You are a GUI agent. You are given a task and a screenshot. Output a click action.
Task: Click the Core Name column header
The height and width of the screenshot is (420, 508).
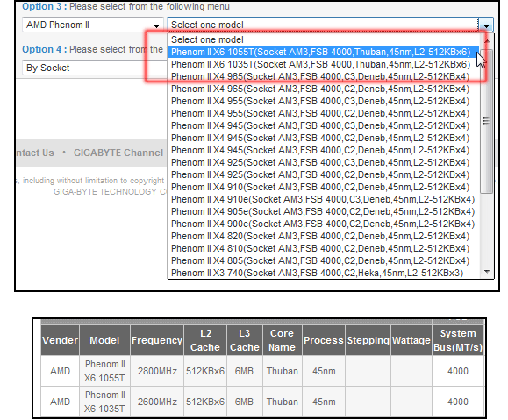pyautogui.click(x=283, y=340)
